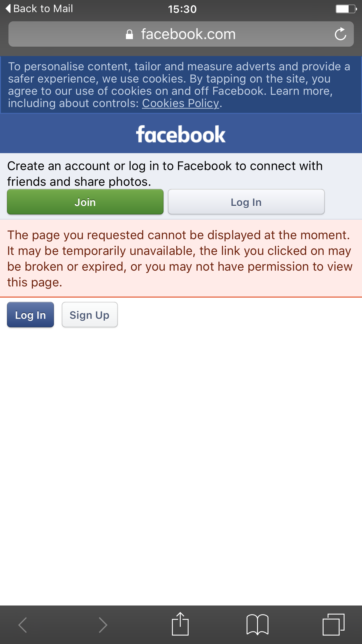This screenshot has width=362, height=644.
Task: Tap the green Join button
Action: (x=85, y=202)
